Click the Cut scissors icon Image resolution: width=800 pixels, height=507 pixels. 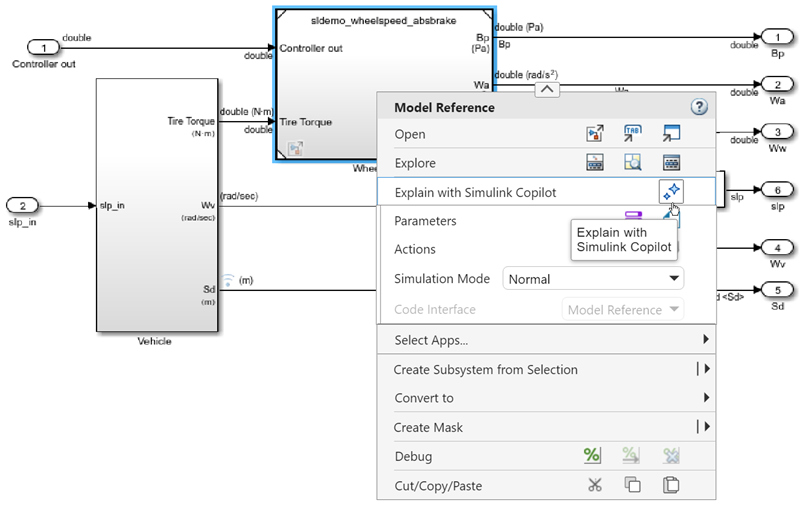pyautogui.click(x=594, y=485)
